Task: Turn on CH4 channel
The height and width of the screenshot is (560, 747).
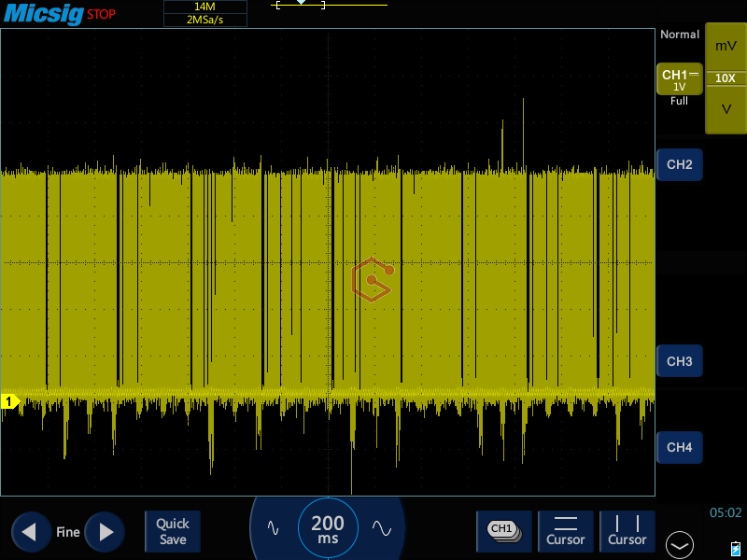Action: click(680, 447)
